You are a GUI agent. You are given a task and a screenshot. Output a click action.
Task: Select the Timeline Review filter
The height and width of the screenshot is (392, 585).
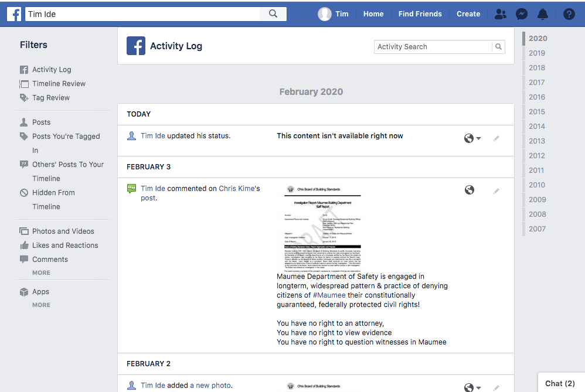(59, 84)
